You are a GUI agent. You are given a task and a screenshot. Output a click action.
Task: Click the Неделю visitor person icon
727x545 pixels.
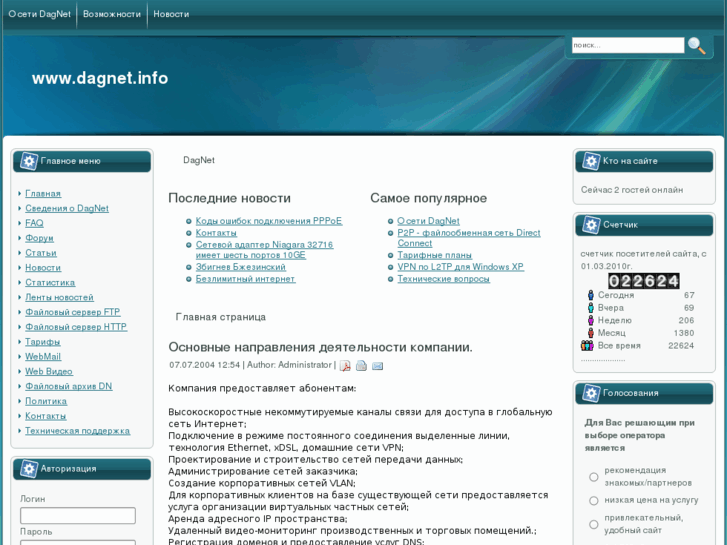tap(591, 320)
